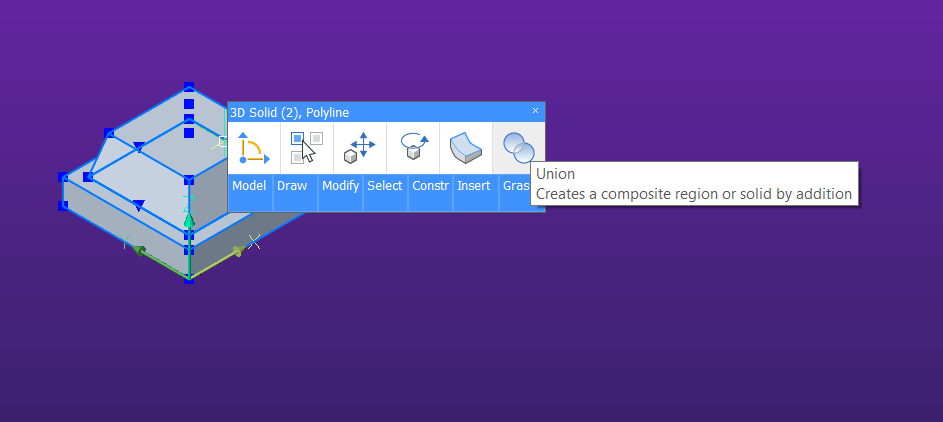Click the select-similar squares-with-cursor icon
The width and height of the screenshot is (943, 422).
pyautogui.click(x=307, y=148)
